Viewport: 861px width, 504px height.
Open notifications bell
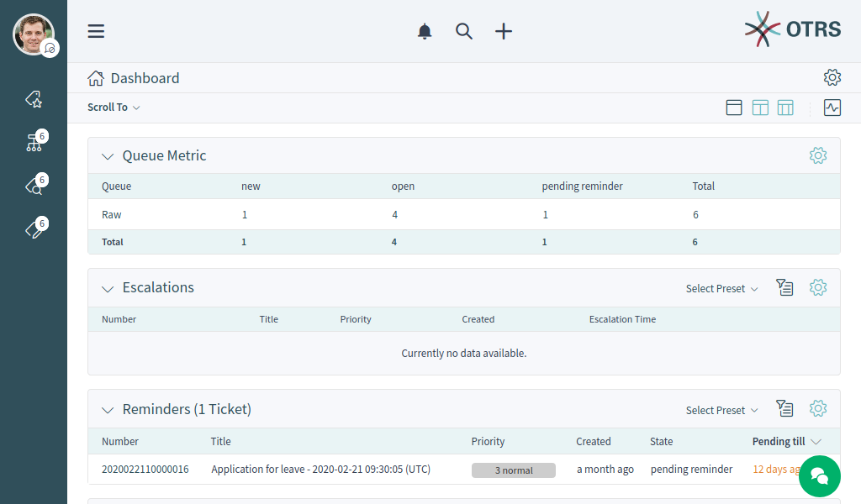pos(425,31)
